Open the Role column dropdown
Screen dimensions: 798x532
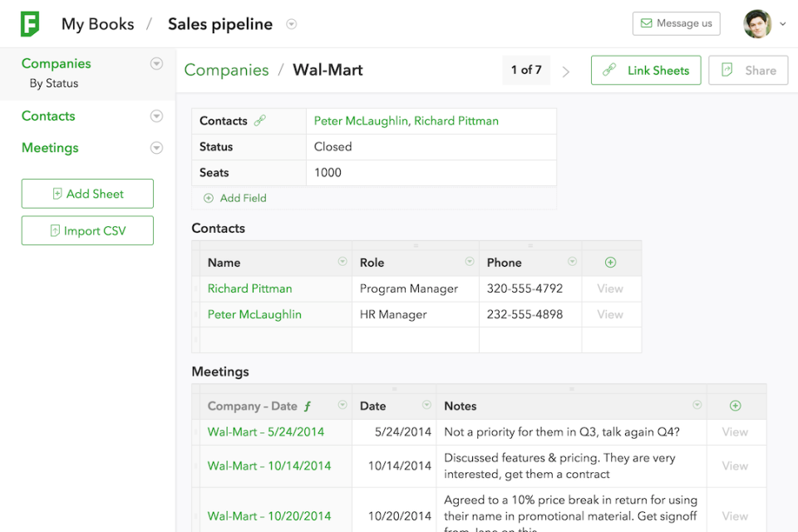tap(469, 261)
